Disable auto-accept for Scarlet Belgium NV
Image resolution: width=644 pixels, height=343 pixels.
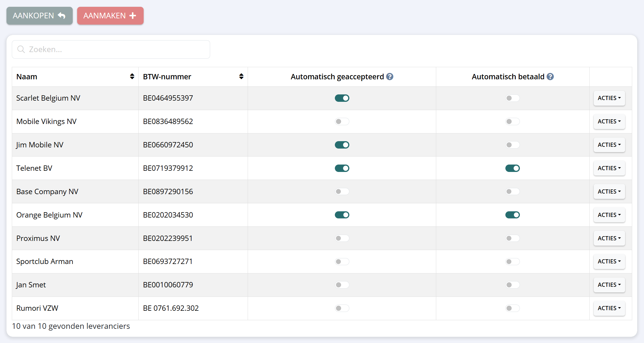pos(342,98)
